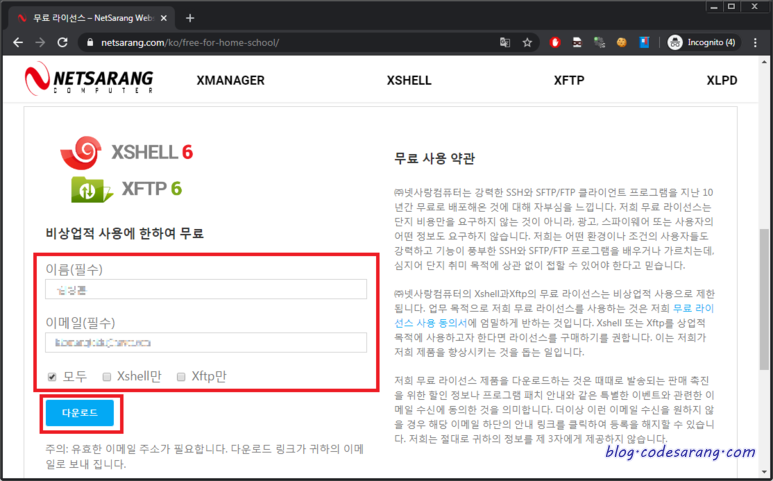Viewport: 773px width, 481px height.
Task: Click the blue 다운로드 button
Action: (80, 413)
